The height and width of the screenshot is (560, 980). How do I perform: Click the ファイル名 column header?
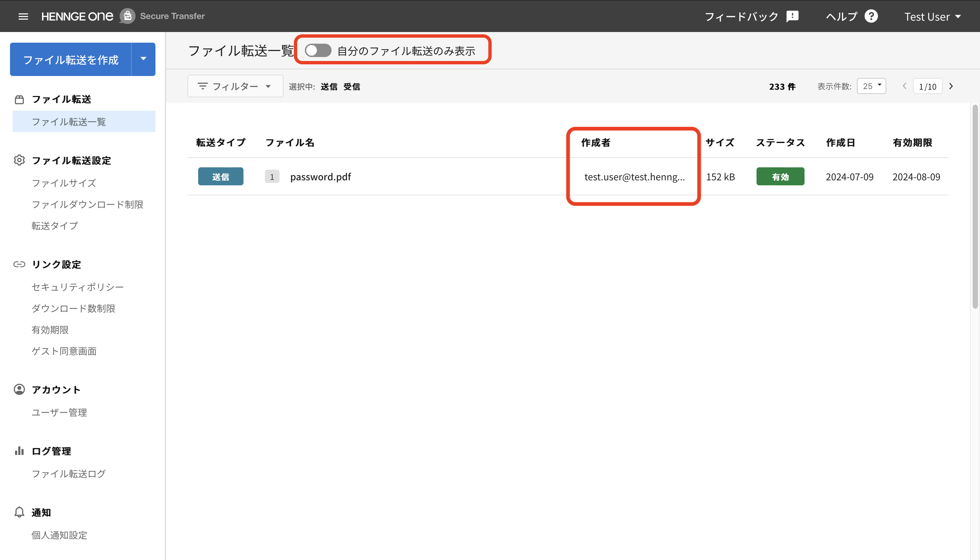pyautogui.click(x=290, y=142)
